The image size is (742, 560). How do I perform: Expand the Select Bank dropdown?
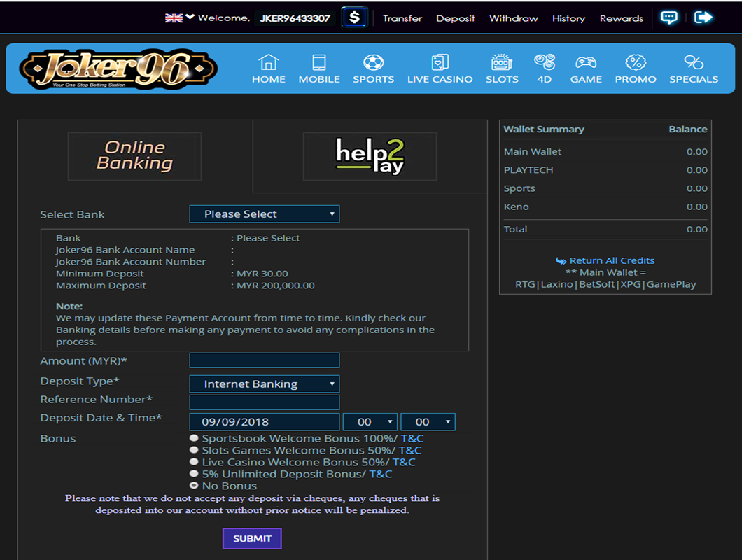pyautogui.click(x=264, y=214)
